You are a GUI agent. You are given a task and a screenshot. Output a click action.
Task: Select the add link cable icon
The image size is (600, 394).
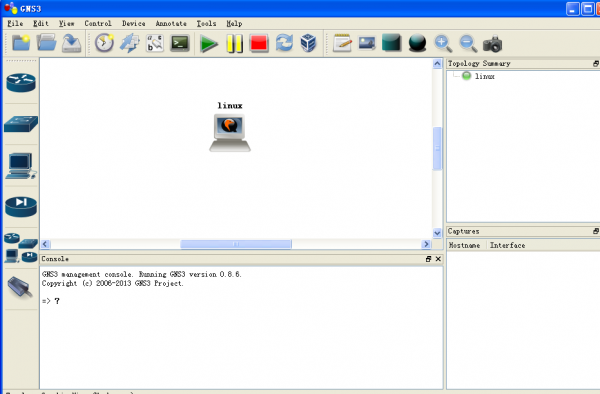click(x=20, y=287)
